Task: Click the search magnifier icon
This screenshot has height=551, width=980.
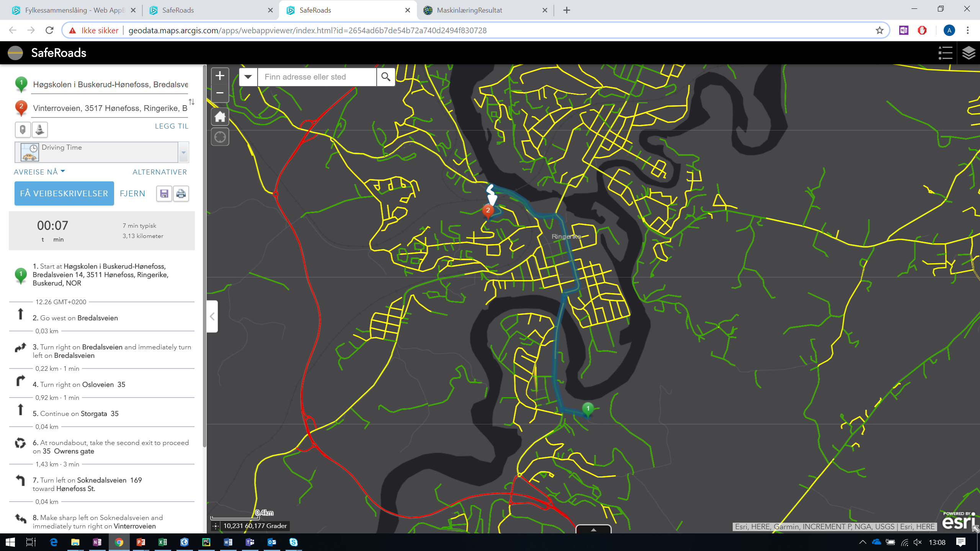Action: [385, 77]
